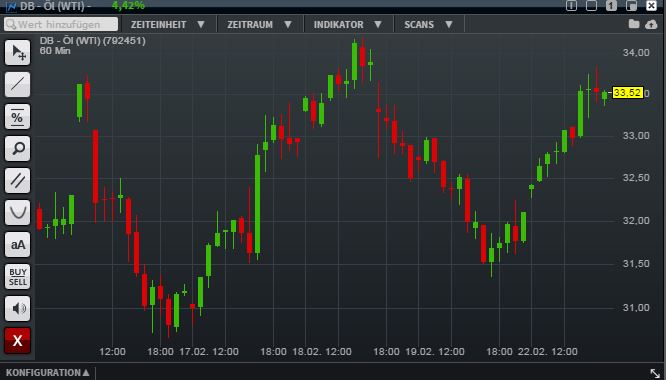
Task: Click the chart title 'DB - Öl (WTI) (792451)'
Action: (x=93, y=41)
